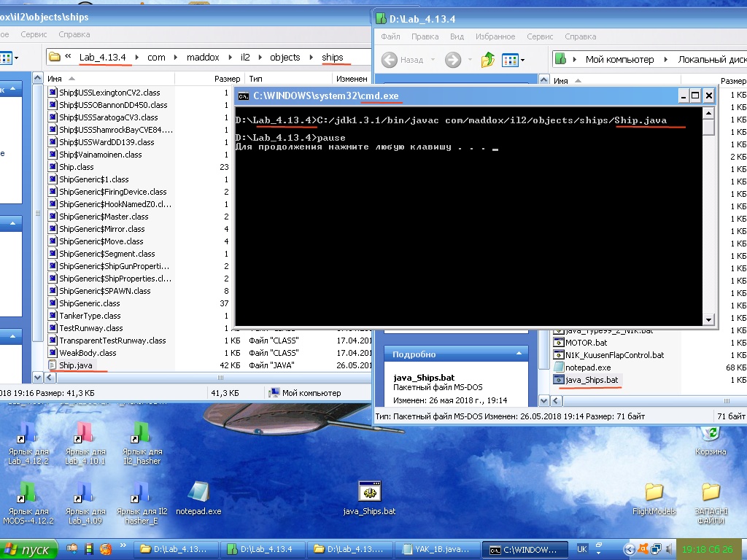Select the notepad.exe desktop shortcut
747x560 pixels.
pyautogui.click(x=198, y=493)
